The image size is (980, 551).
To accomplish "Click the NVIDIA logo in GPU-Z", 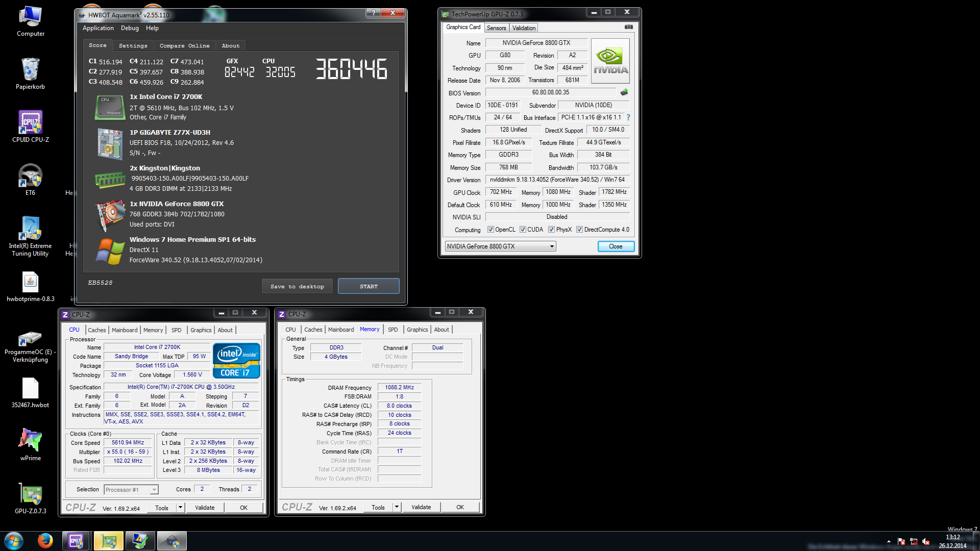I will 610,61.
